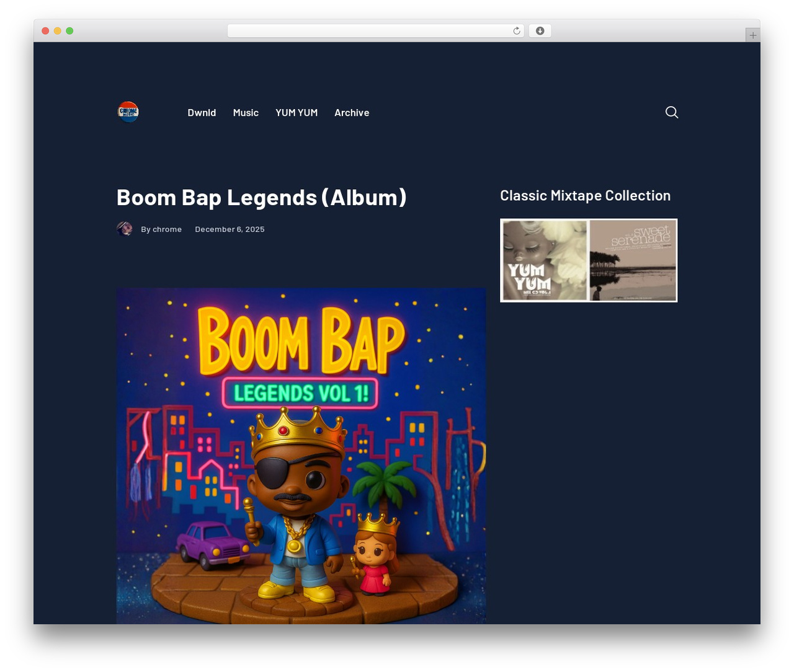The image size is (794, 672).
Task: Click the author avatar next to chrome
Action: tap(125, 229)
